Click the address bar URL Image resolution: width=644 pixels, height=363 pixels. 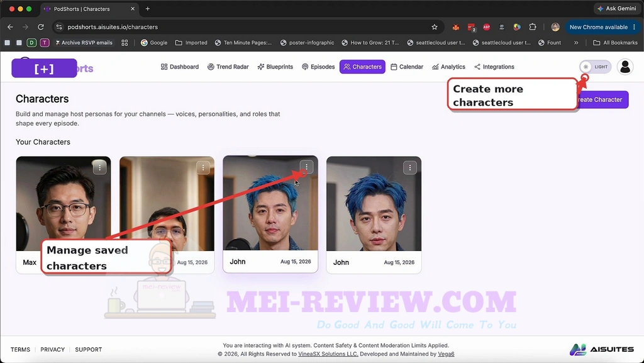113,27
